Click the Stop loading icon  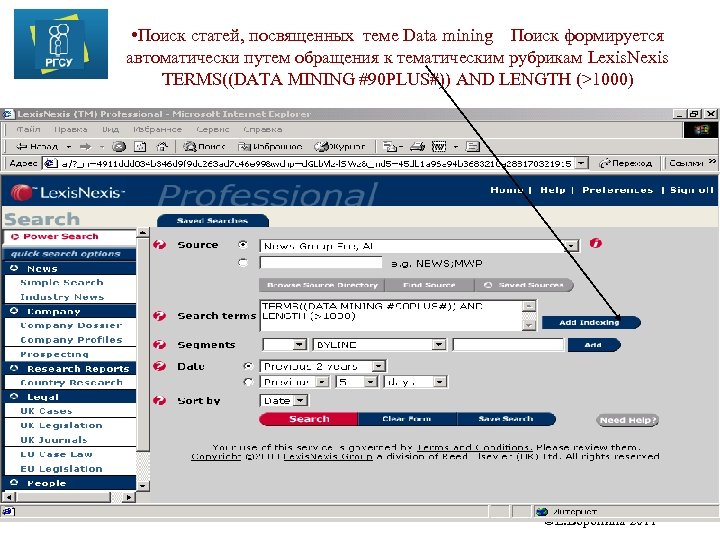click(x=119, y=147)
